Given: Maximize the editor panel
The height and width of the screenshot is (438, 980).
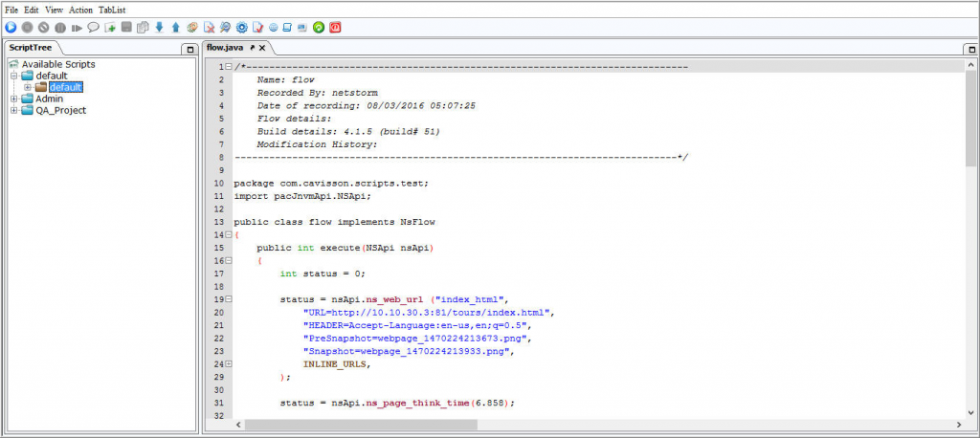Looking at the screenshot, I should coord(971,49).
